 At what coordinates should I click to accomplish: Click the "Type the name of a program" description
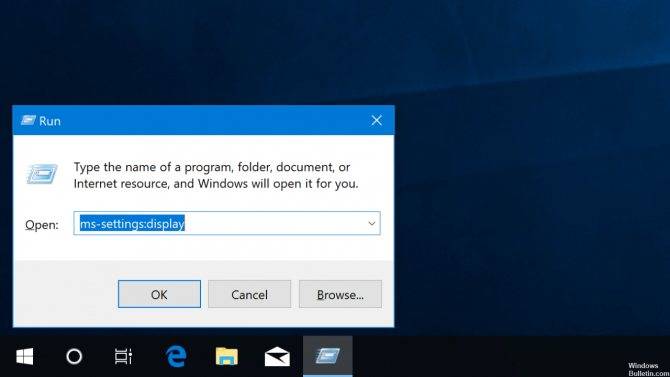point(216,175)
